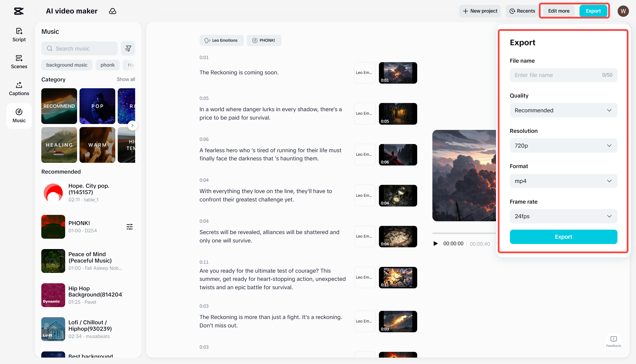Click the Enter file name field
The image size is (636, 364).
551,75
